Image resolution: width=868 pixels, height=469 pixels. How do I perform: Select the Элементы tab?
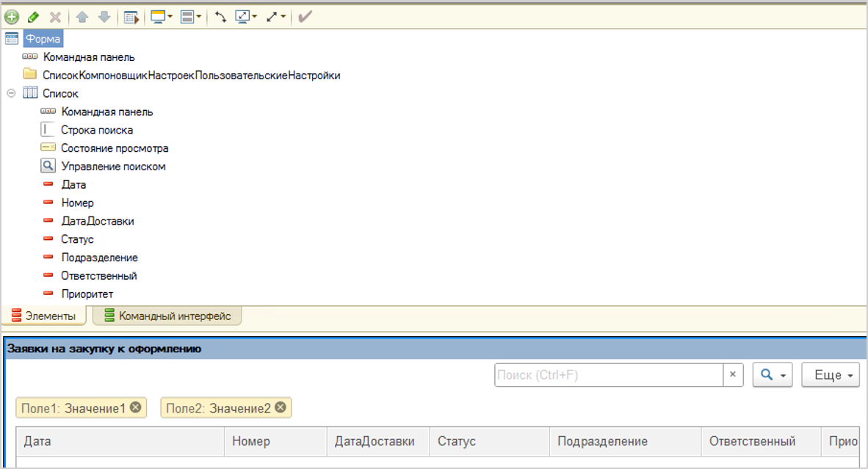pyautogui.click(x=43, y=316)
